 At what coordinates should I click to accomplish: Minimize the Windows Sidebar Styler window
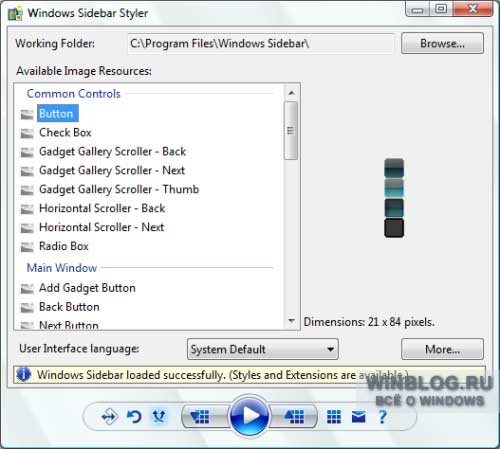[x=417, y=9]
